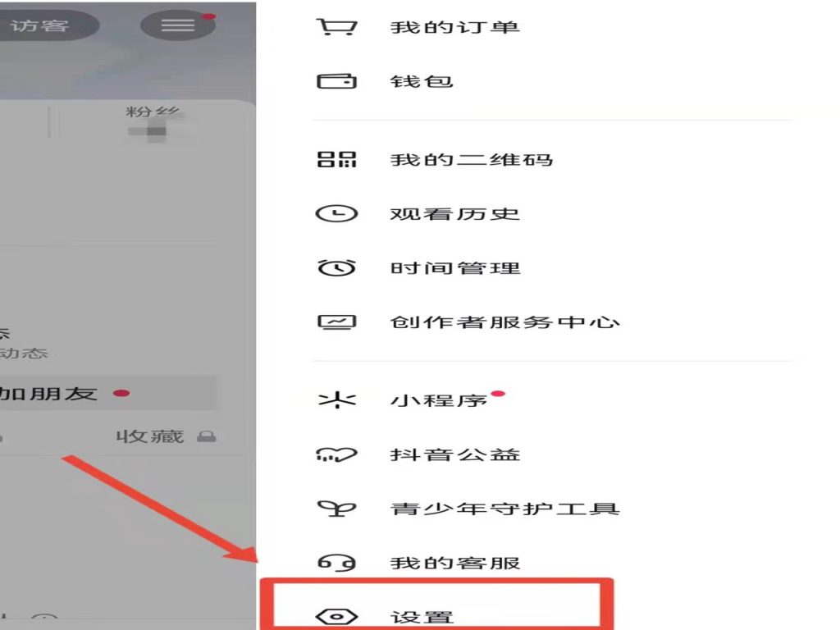Click the alarm clock icon for 时间管理
840x630 pixels.
pyautogui.click(x=336, y=267)
